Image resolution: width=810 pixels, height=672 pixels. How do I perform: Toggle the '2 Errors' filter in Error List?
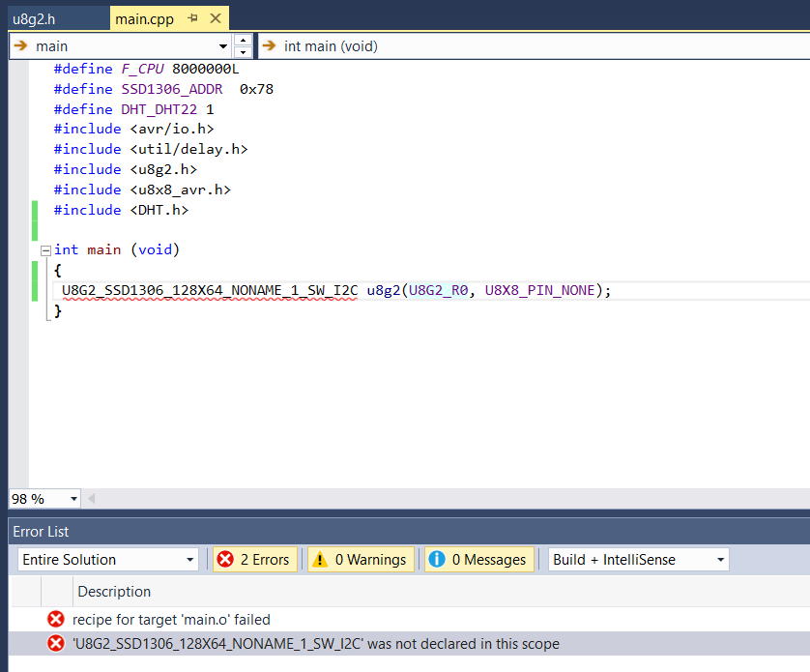point(254,559)
